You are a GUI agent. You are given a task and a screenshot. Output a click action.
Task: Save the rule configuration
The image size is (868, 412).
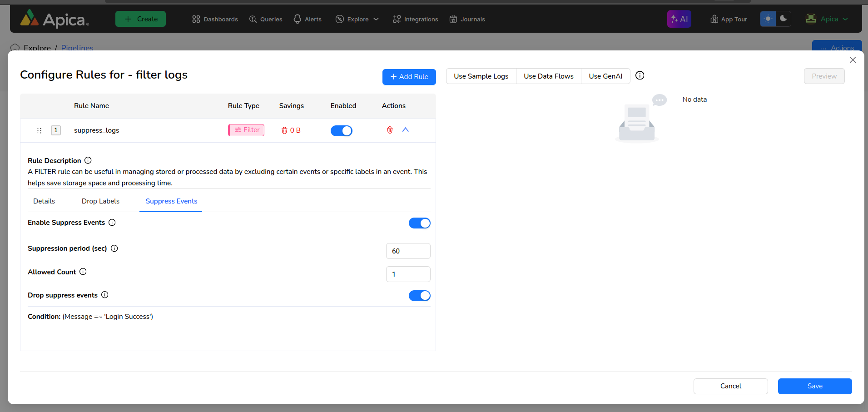point(814,386)
